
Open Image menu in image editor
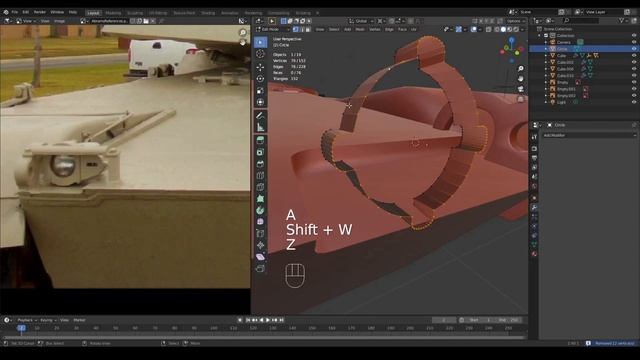[x=60, y=21]
